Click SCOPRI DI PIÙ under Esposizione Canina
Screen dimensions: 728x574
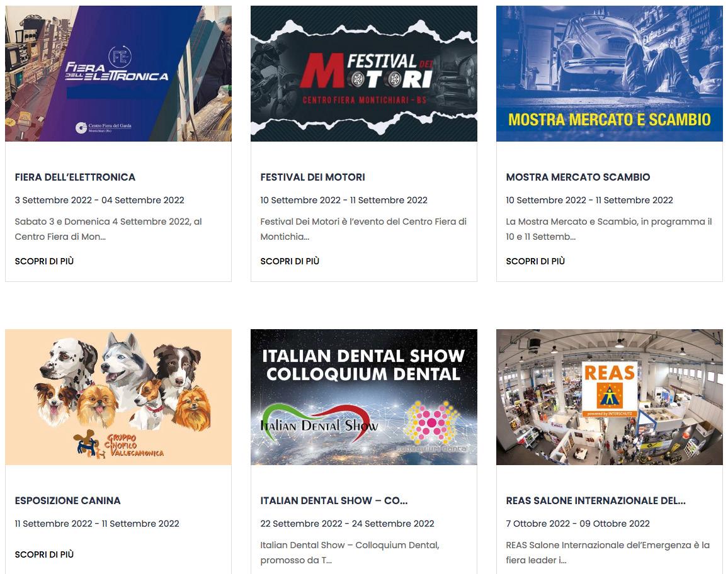44,554
